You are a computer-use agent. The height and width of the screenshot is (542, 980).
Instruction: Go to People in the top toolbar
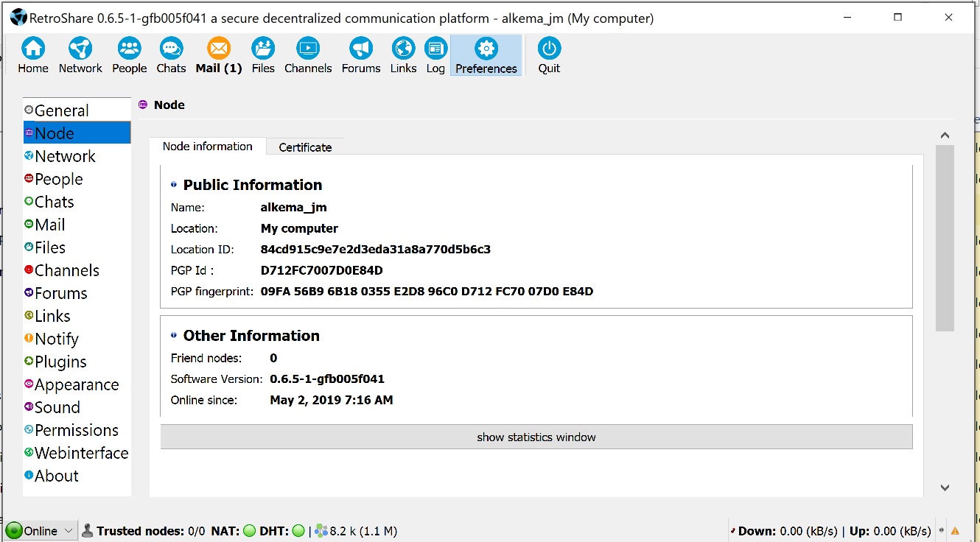pyautogui.click(x=130, y=56)
